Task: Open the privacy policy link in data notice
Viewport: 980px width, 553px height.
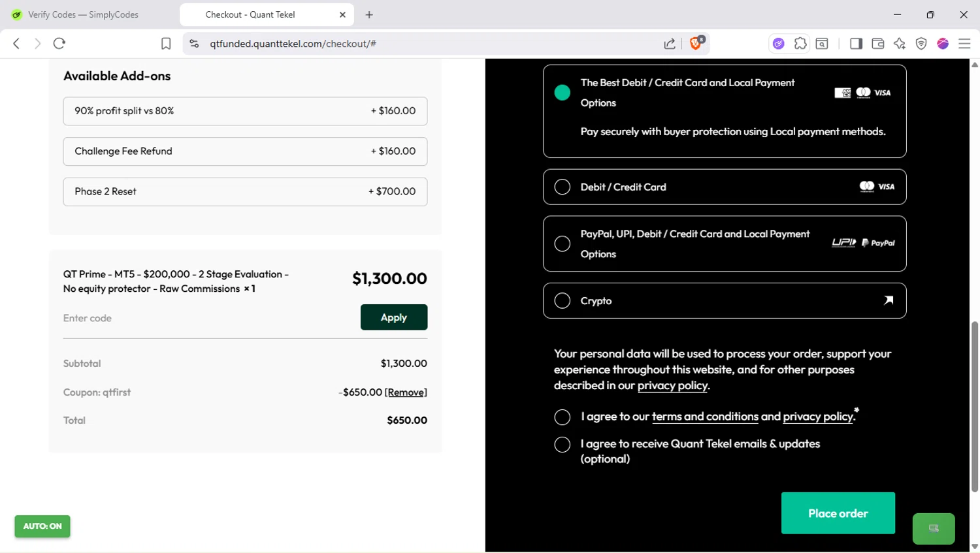Action: [x=672, y=385]
